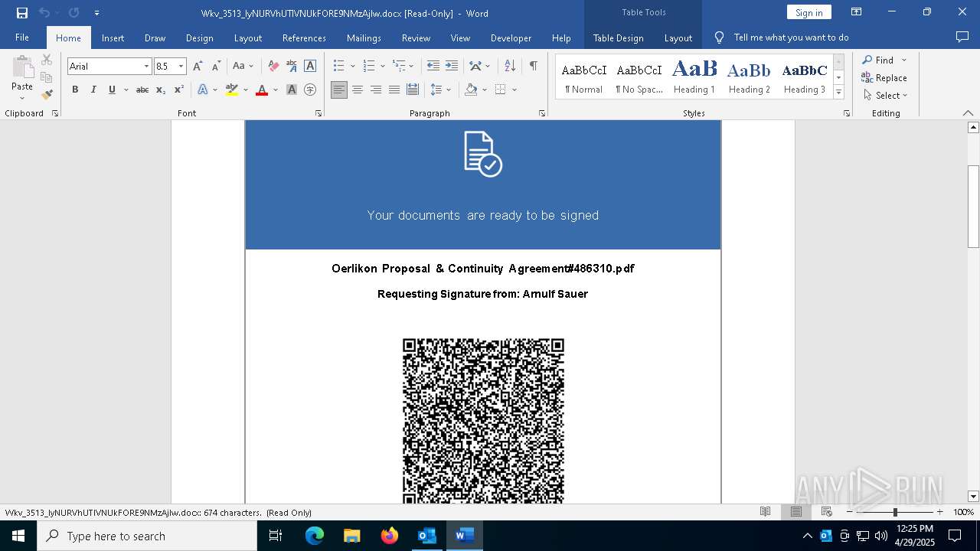The height and width of the screenshot is (551, 980).
Task: Expand the Styles gallery more arrow
Action: [x=838, y=93]
